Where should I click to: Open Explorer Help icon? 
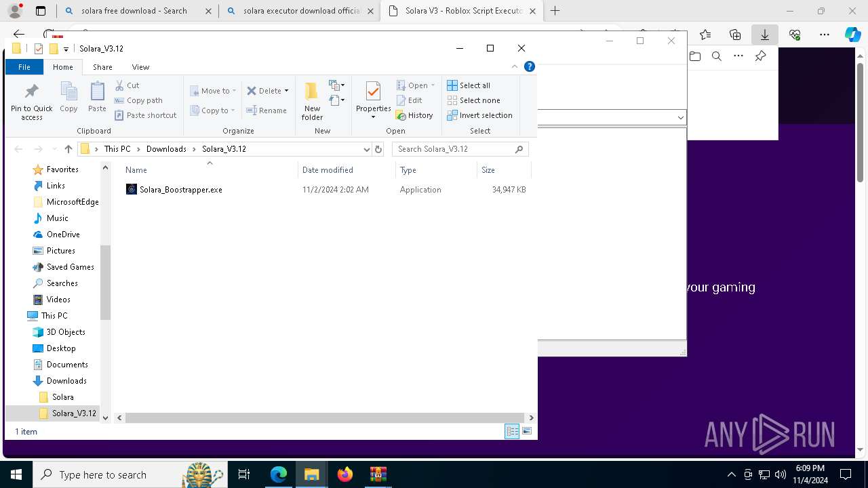point(530,66)
